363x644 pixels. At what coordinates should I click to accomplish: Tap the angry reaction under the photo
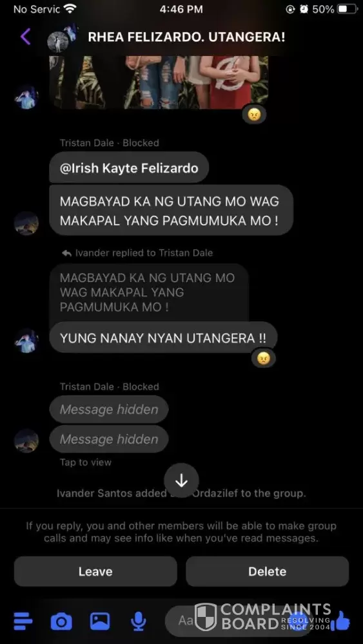point(254,115)
